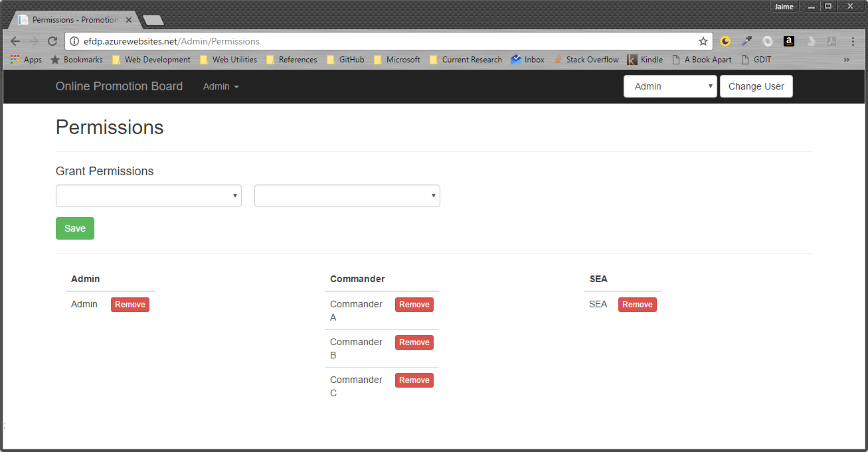This screenshot has height=452, width=868.
Task: Reload the page with the refresh icon
Action: tap(52, 41)
